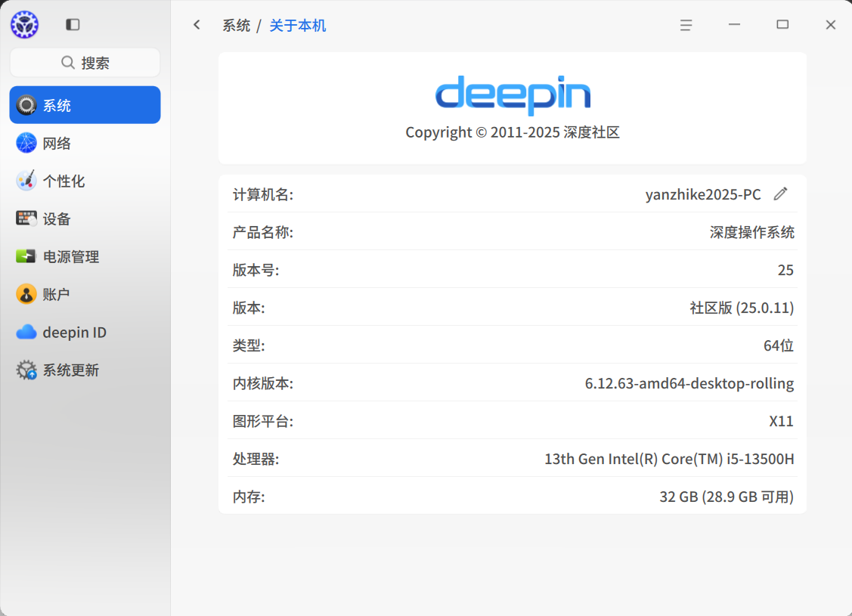The height and width of the screenshot is (616, 852).
Task: Click the i5-13500H processor value
Action: [670, 459]
